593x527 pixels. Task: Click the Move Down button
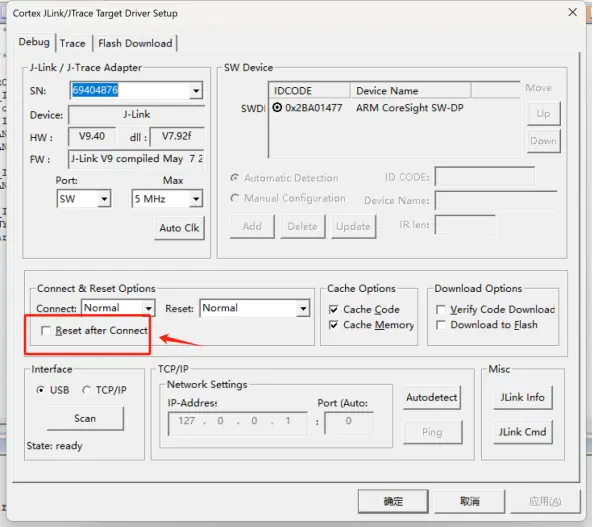(x=543, y=141)
